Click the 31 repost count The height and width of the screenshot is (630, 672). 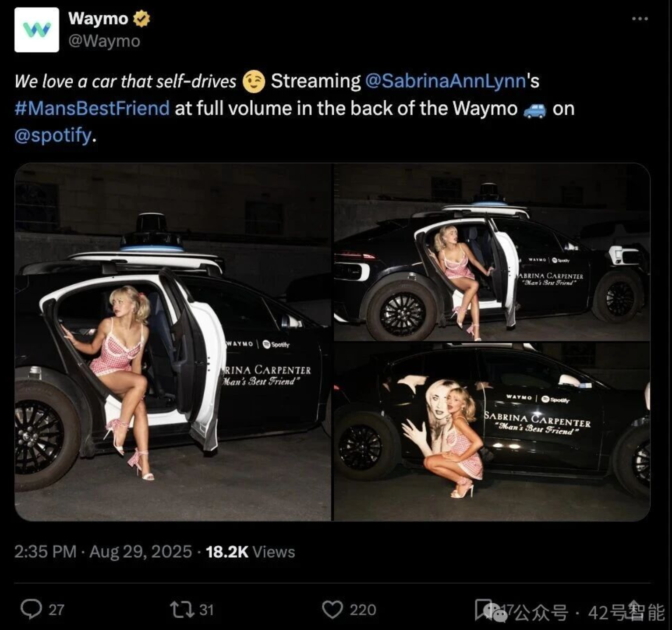click(x=206, y=609)
